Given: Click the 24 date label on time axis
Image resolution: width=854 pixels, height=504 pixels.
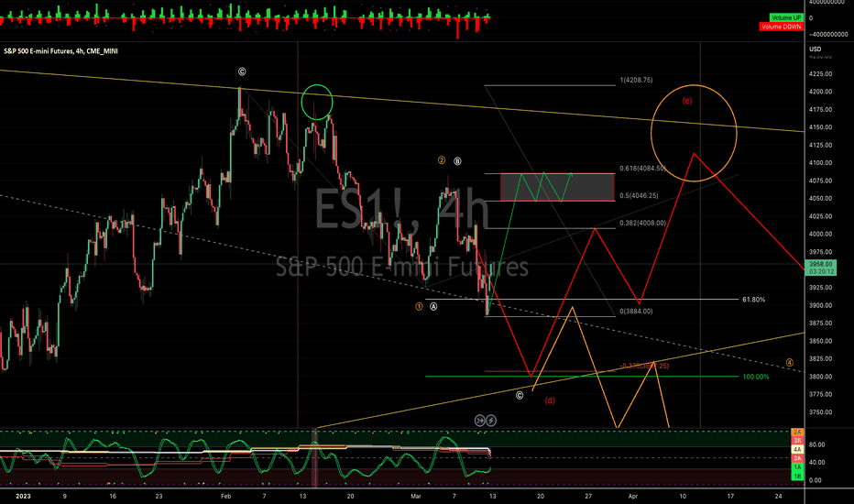Looking at the screenshot, I should click(778, 497).
